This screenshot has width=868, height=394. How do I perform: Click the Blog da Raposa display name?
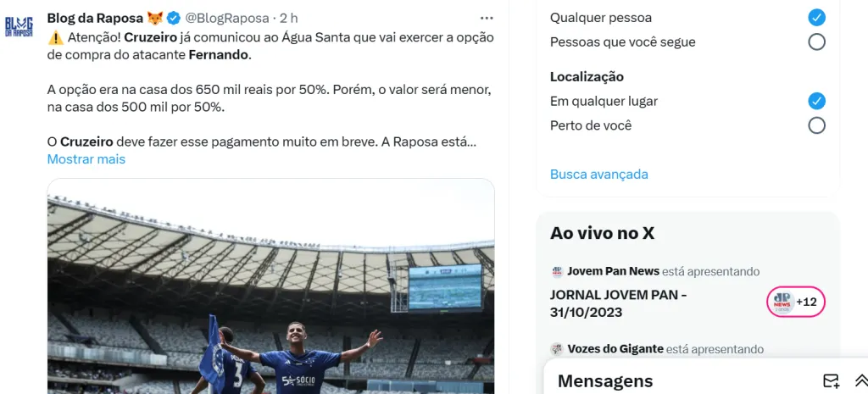96,19
